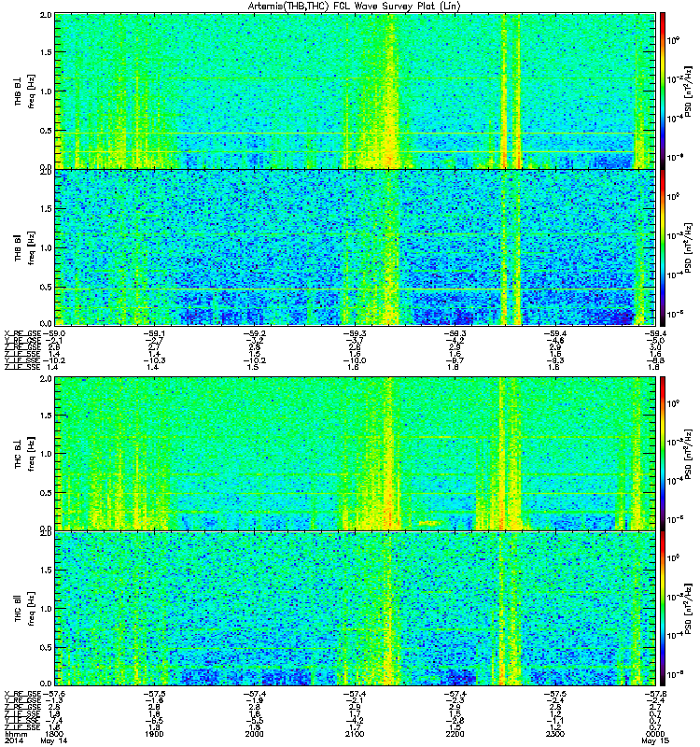
Task: Click the THC B⊥ spectrogram panel
Action: pos(355,453)
